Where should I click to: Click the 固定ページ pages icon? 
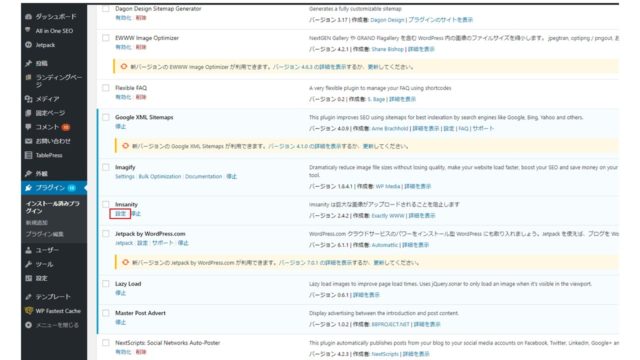click(28, 113)
